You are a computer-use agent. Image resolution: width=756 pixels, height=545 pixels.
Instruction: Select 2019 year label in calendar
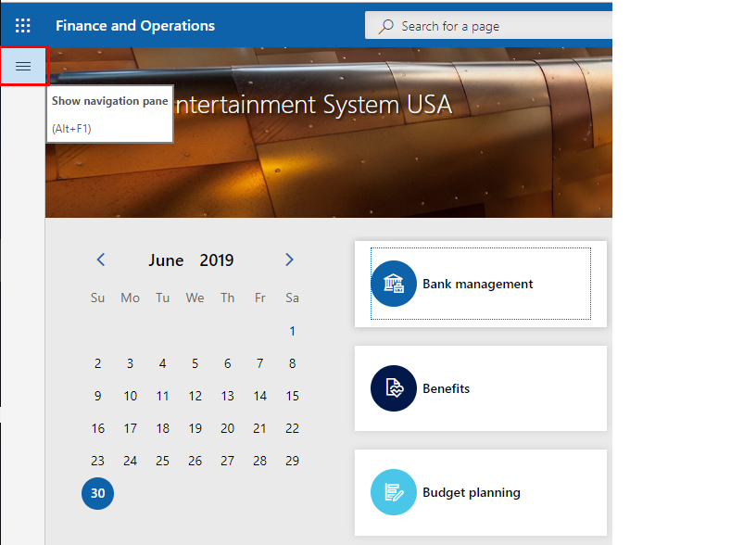[x=217, y=260]
